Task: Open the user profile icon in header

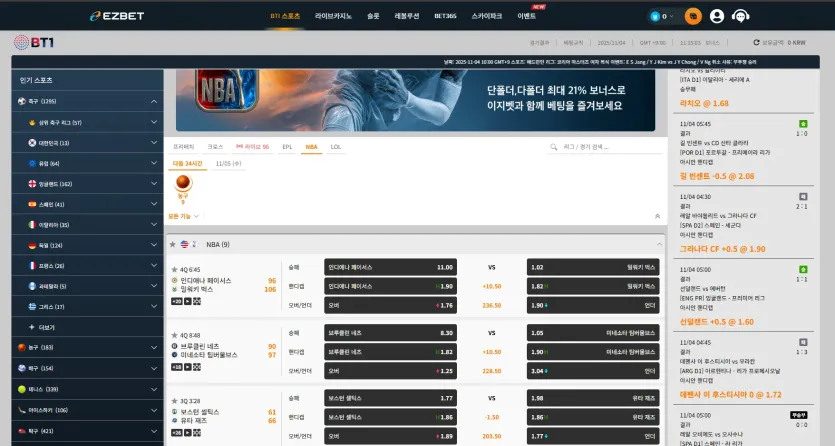Action: pyautogui.click(x=717, y=16)
